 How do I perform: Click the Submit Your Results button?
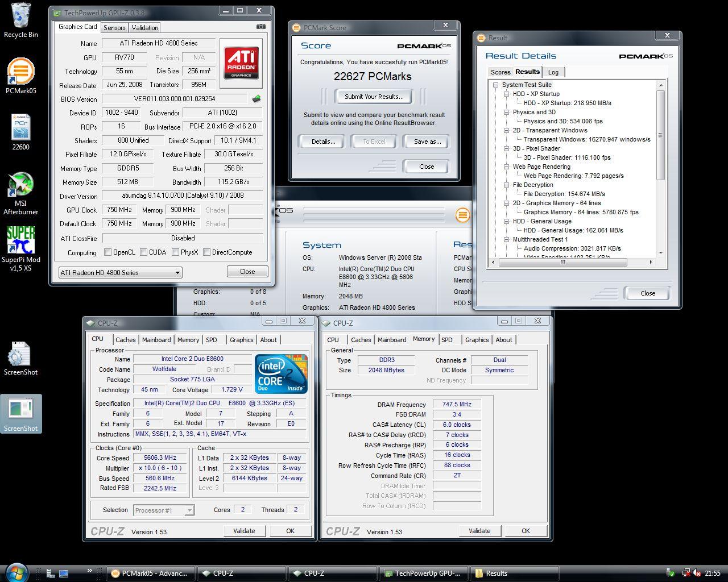pos(374,97)
